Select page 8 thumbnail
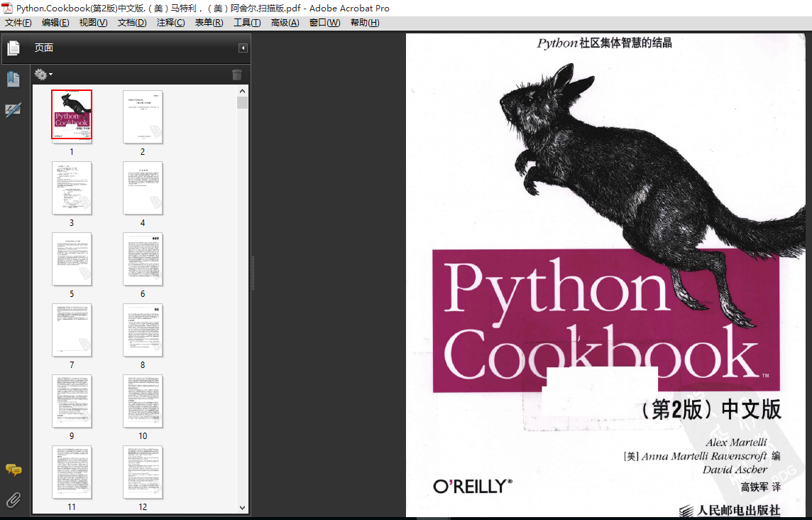Viewport: 812px width, 520px height. point(143,330)
